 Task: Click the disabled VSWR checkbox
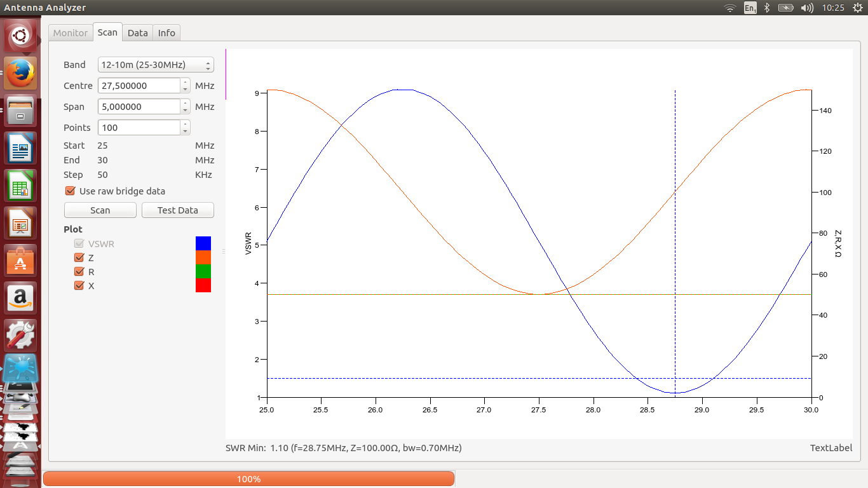[x=79, y=243]
